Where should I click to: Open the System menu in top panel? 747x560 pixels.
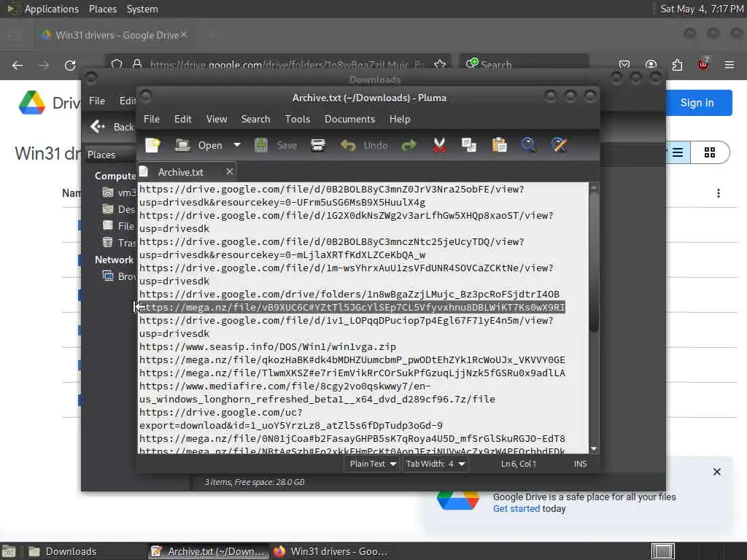pyautogui.click(x=142, y=9)
